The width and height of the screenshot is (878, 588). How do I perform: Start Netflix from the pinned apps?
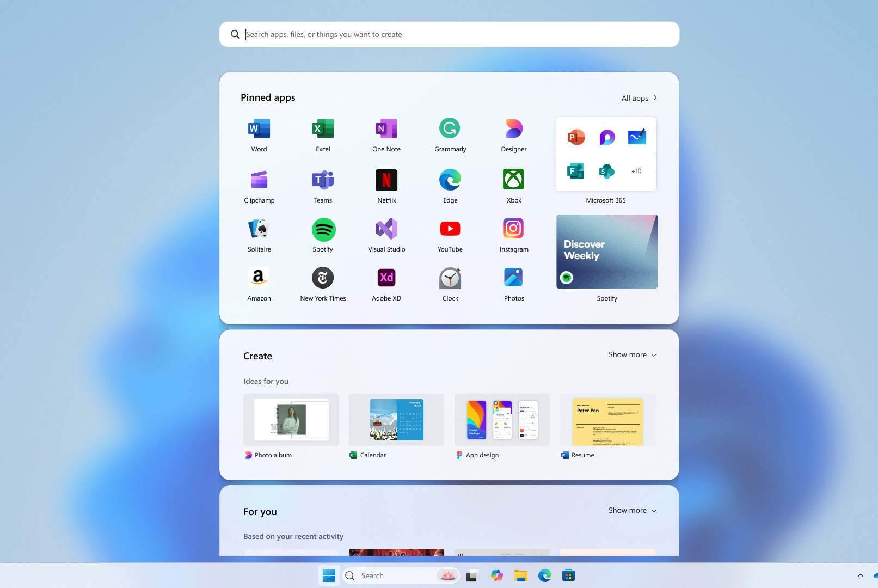click(386, 185)
